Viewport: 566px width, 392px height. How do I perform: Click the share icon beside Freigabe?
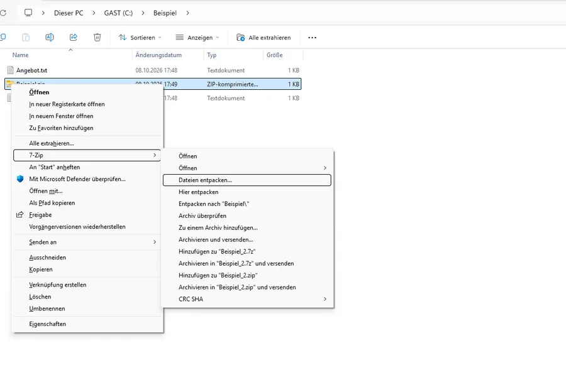(20, 215)
